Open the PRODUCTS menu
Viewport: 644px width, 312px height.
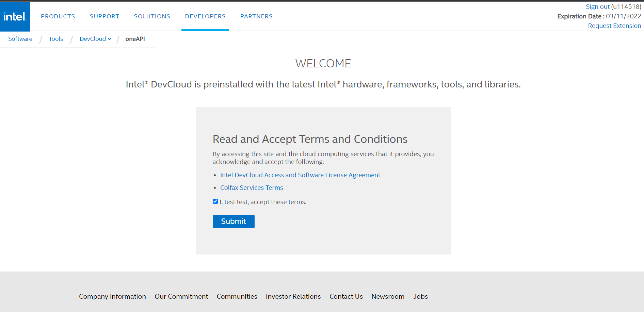58,16
